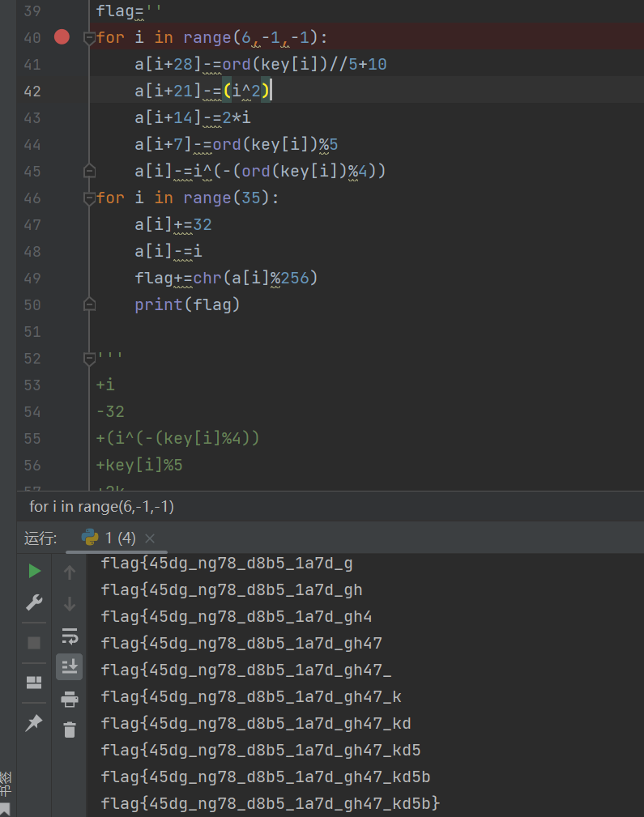The width and height of the screenshot is (644, 817).
Task: Close the '1 (4)' run tab
Action: [x=150, y=538]
